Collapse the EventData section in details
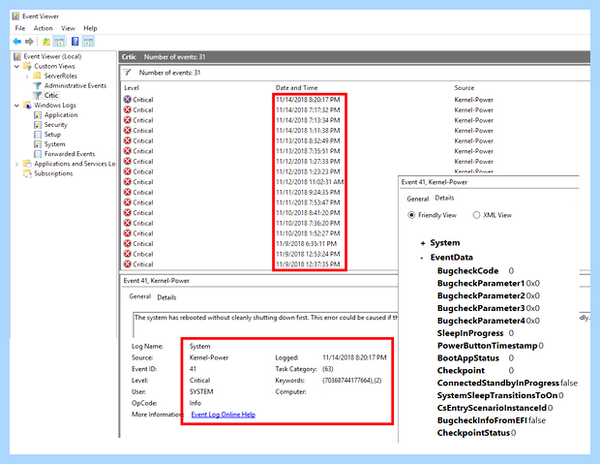Image resolution: width=600 pixels, height=464 pixels. pyautogui.click(x=422, y=258)
